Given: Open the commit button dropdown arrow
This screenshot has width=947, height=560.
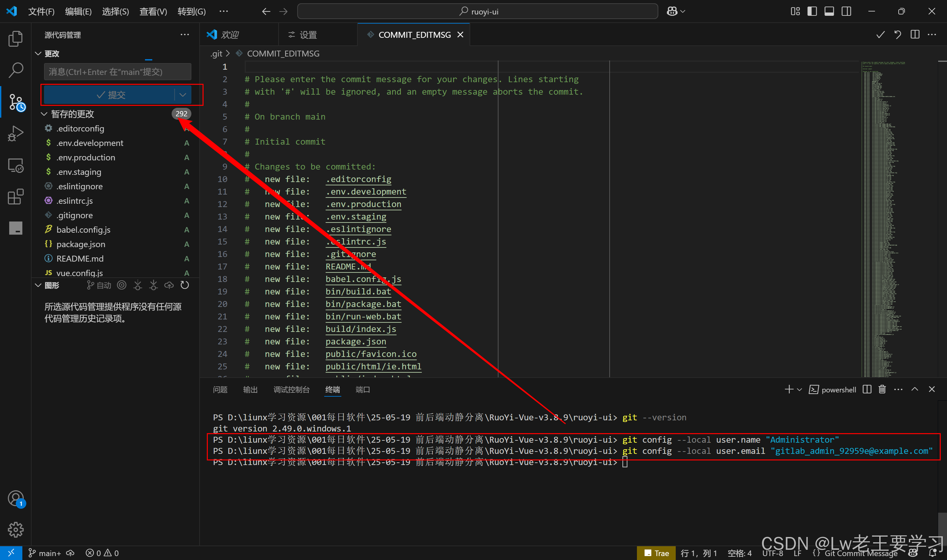Looking at the screenshot, I should coord(183,95).
